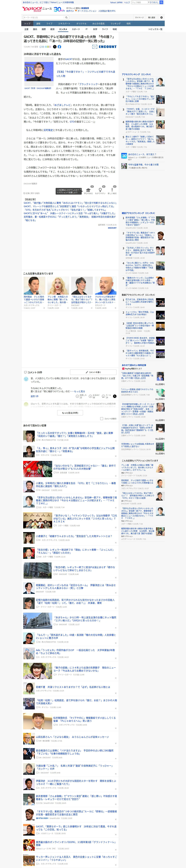Open the 【写真】「今の誰ですか？」 photo link
This screenshot has height=868, width=186.
(85, 74)
